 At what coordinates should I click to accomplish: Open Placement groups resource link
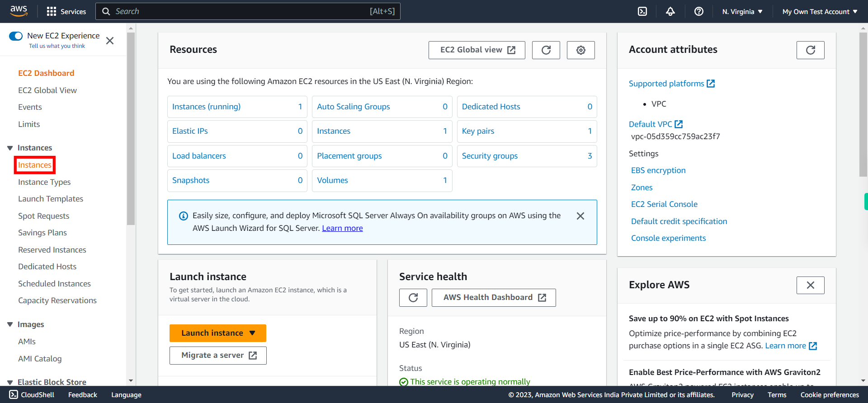[349, 156]
